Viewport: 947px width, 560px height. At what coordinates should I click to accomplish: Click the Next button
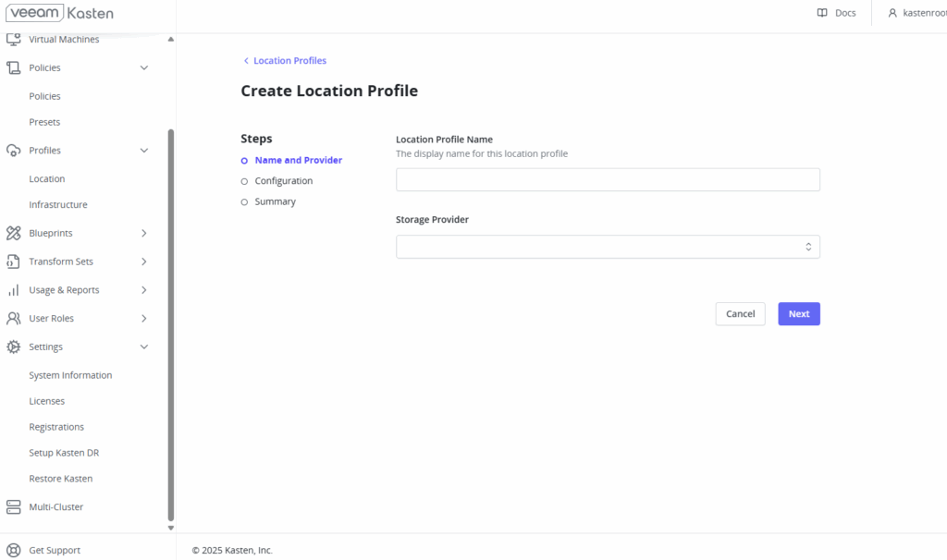point(798,313)
